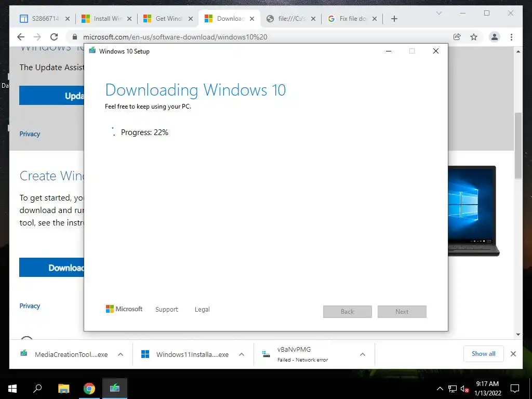This screenshot has height=399, width=532.
Task: Minimize the Chrome window
Action: [463, 13]
